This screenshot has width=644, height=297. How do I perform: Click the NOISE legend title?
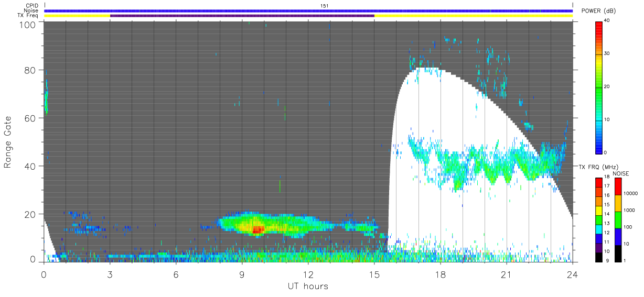(x=620, y=173)
